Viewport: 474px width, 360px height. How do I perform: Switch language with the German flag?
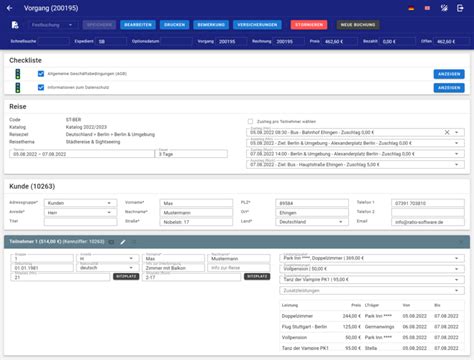click(x=411, y=8)
